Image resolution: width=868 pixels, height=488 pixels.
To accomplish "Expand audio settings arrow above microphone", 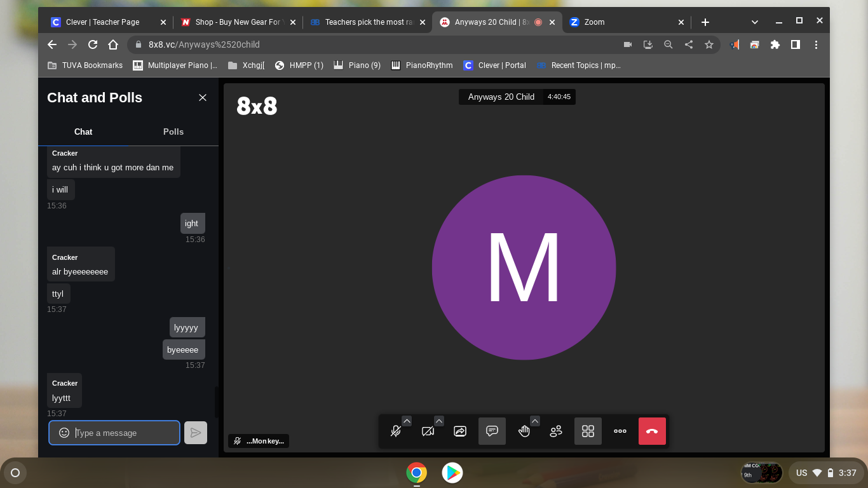I will (407, 421).
